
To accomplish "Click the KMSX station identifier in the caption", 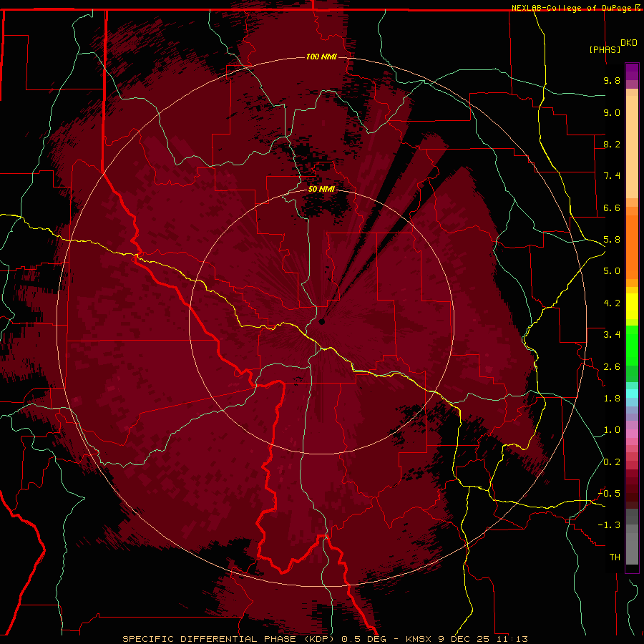I will pos(420,639).
